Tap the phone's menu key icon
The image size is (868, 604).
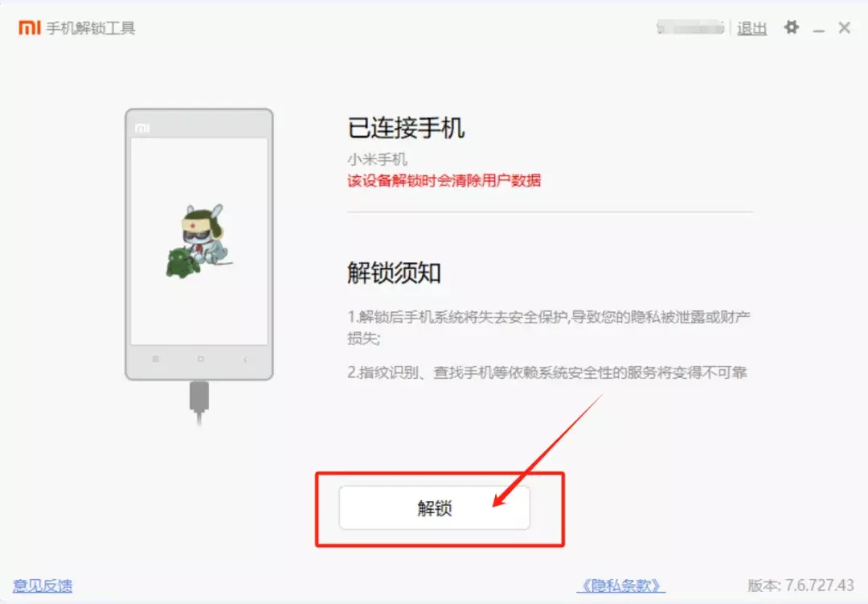point(156,359)
